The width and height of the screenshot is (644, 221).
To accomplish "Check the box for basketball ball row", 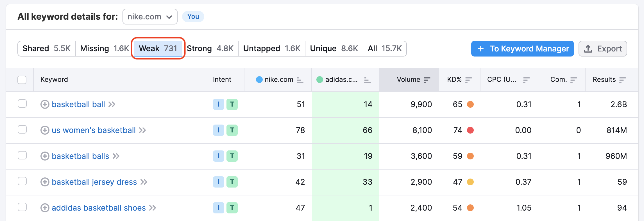I will [22, 103].
